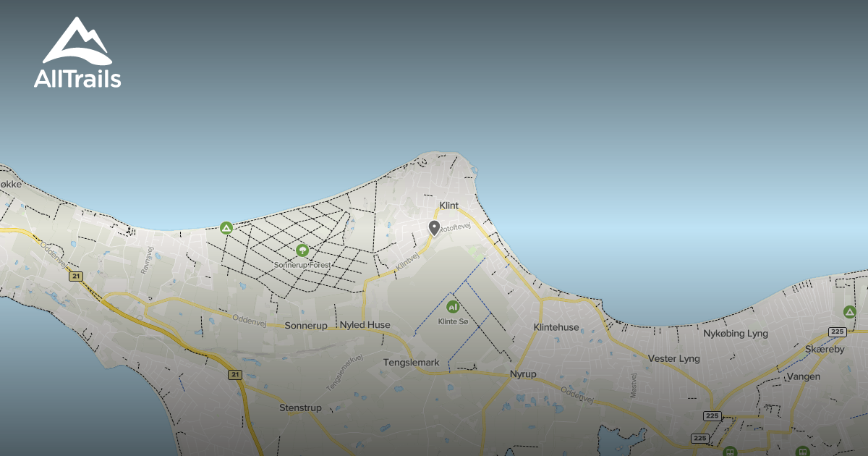Screen dimensions: 868x456
Task: Click the AllTrails mountain logo
Action: (77, 40)
